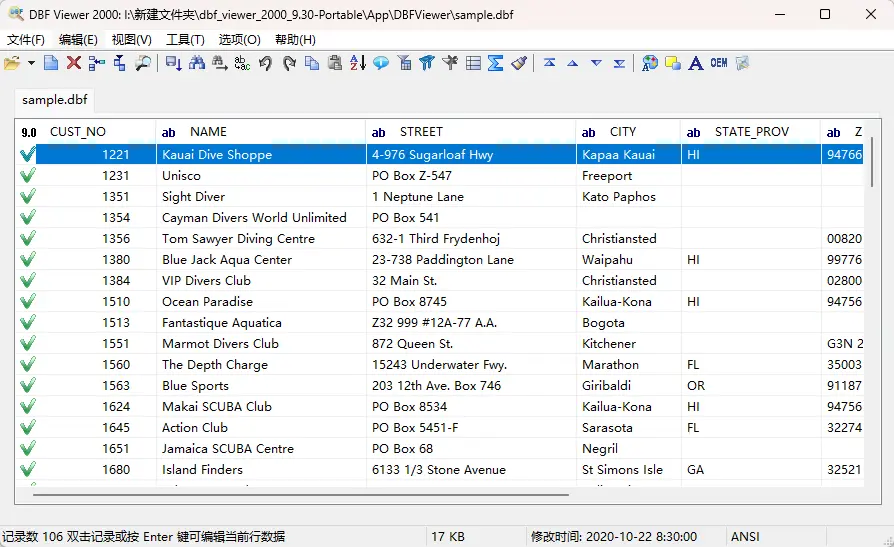Select the cell '6133 1/3 Stone Avenue'
This screenshot has height=547, width=894.
tap(471, 469)
